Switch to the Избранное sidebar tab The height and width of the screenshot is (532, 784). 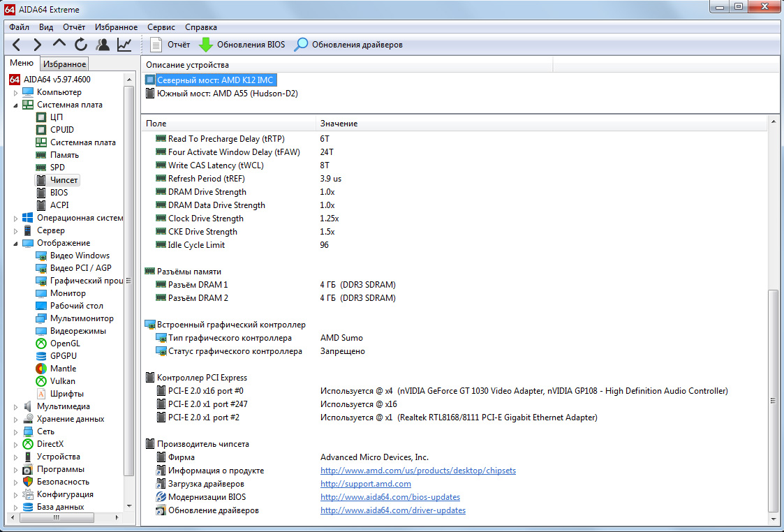(64, 64)
